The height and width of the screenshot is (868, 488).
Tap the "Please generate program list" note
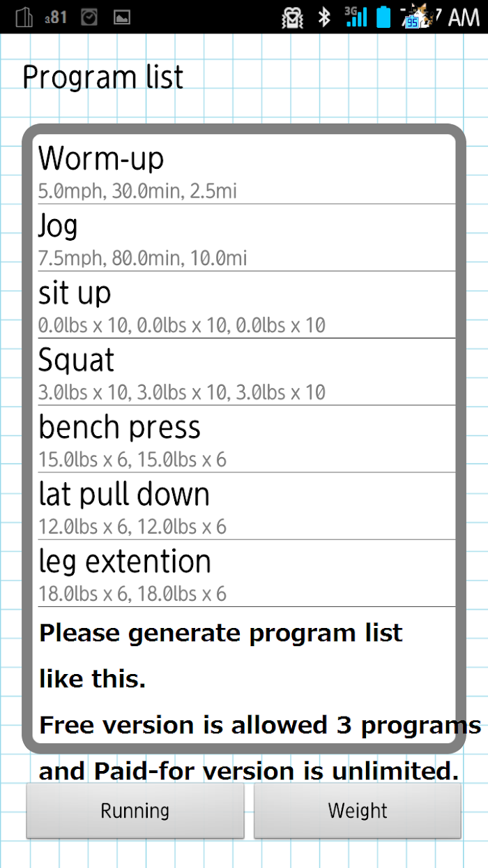coord(221,634)
